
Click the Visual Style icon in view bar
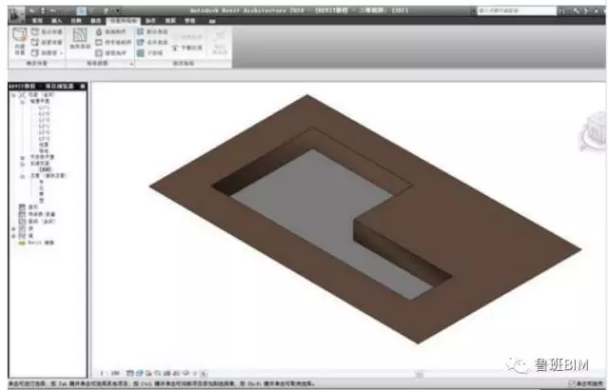139,373
